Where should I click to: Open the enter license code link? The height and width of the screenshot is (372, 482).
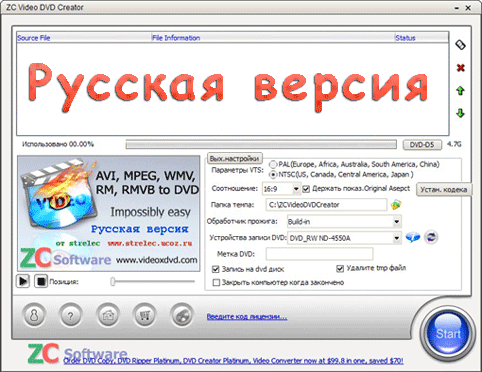click(247, 316)
